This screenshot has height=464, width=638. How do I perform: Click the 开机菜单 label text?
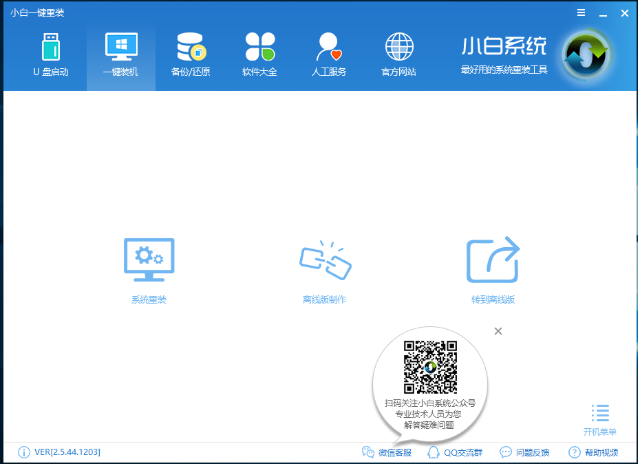click(x=600, y=432)
